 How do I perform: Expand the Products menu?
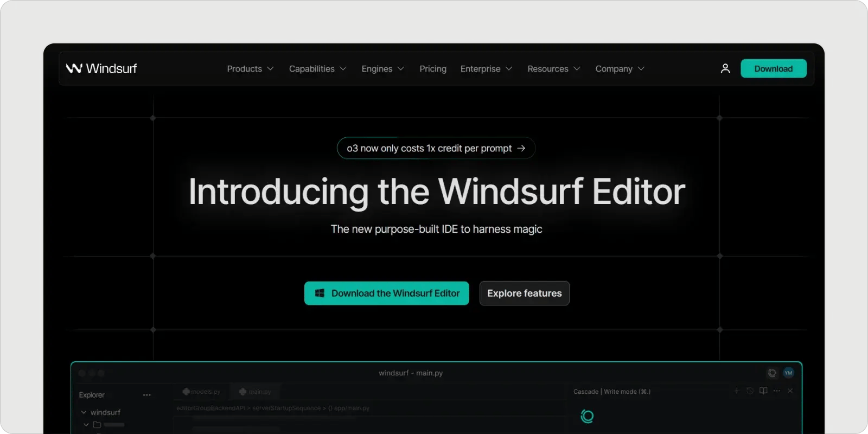[x=250, y=69]
